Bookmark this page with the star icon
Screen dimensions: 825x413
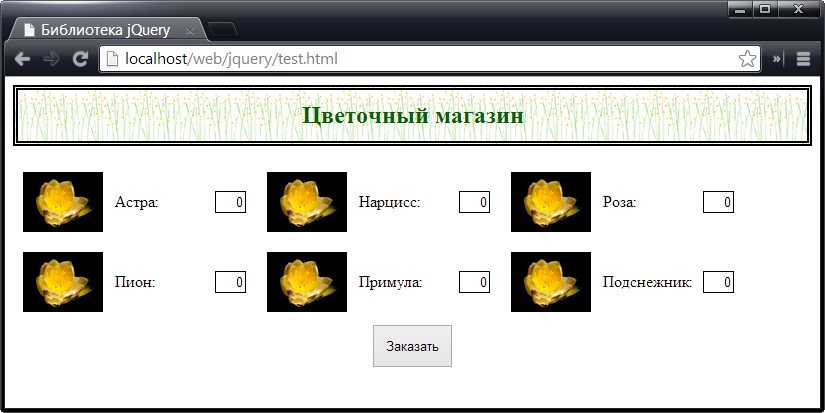[747, 59]
